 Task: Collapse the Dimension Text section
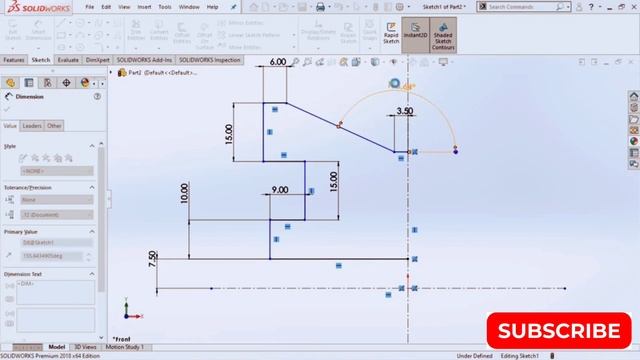click(92, 274)
